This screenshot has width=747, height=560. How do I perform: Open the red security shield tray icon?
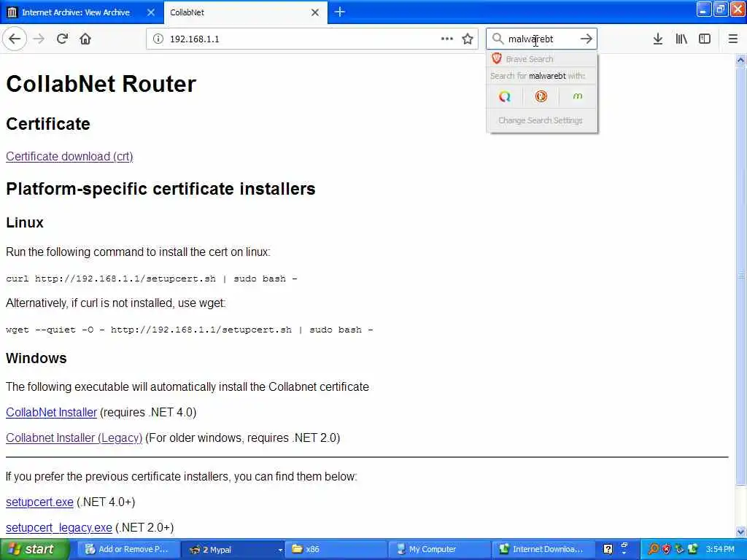click(667, 549)
